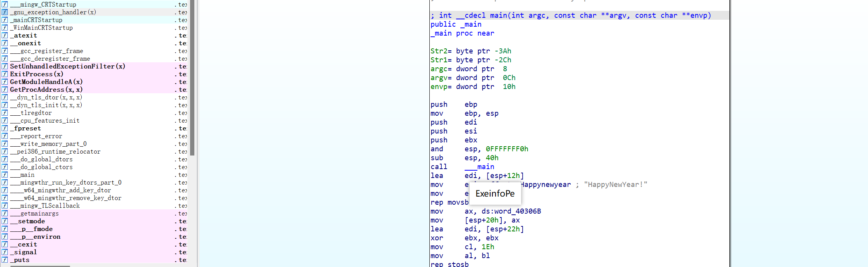Image resolution: width=868 pixels, height=267 pixels.
Task: Click the Str2 local variable definition
Action: pos(439,51)
